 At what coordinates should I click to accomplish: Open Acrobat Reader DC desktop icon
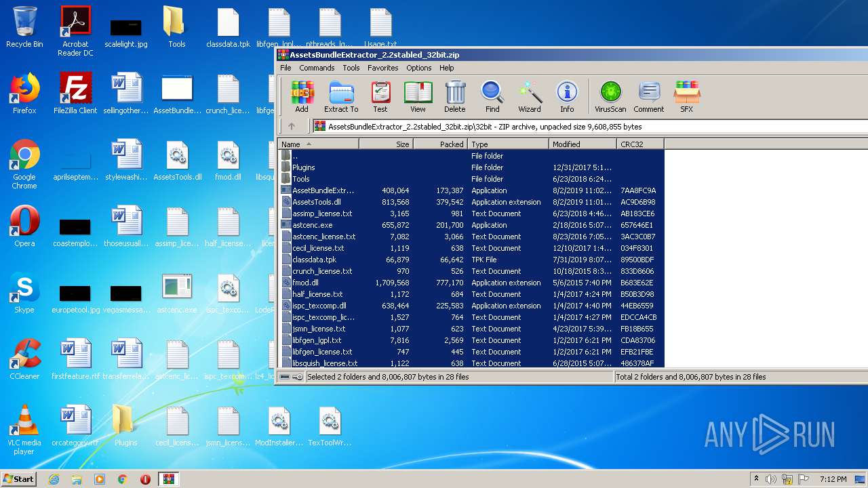[75, 31]
